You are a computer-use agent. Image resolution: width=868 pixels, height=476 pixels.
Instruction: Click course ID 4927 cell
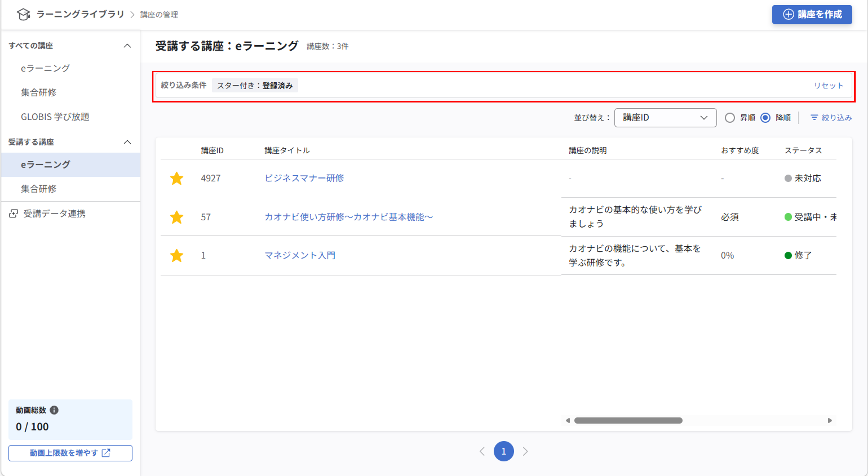[211, 178]
